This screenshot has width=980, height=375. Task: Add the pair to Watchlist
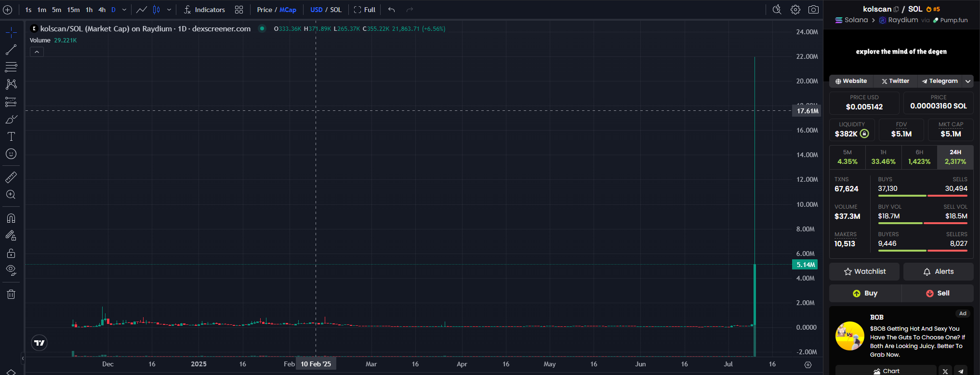pyautogui.click(x=864, y=271)
